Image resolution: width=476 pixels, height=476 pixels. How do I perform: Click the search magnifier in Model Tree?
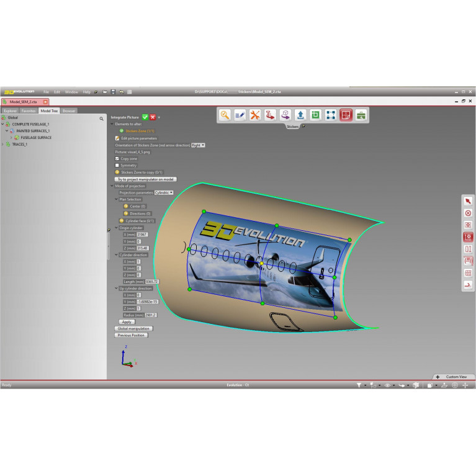click(101, 119)
